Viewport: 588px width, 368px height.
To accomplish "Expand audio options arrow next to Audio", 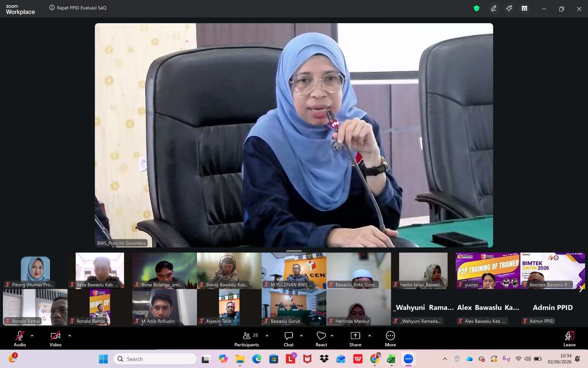I will coord(32,336).
